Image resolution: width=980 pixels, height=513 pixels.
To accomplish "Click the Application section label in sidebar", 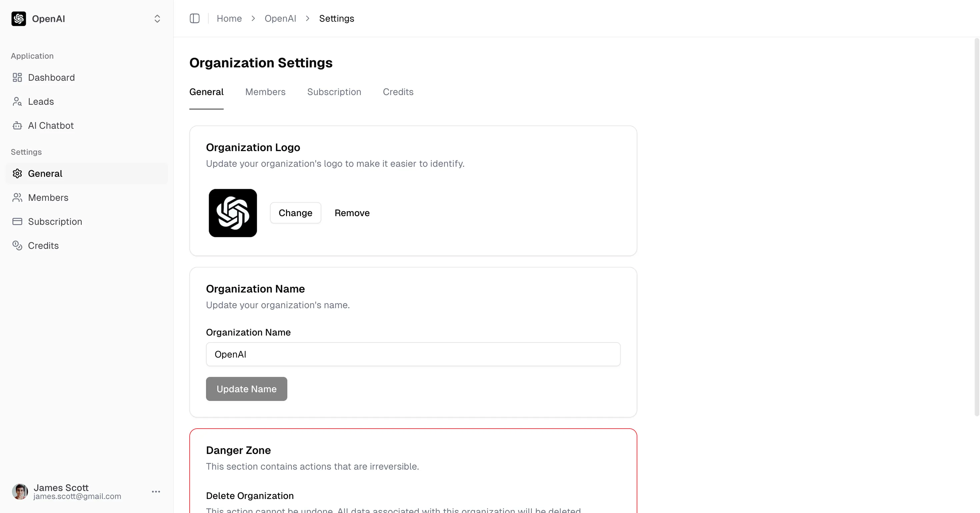I will (32, 56).
